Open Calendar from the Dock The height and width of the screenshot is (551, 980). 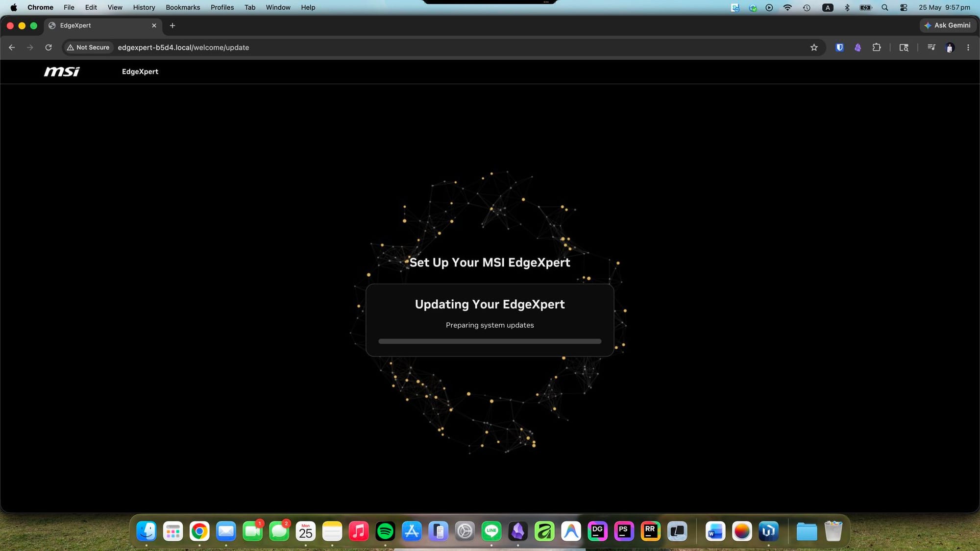point(306,531)
